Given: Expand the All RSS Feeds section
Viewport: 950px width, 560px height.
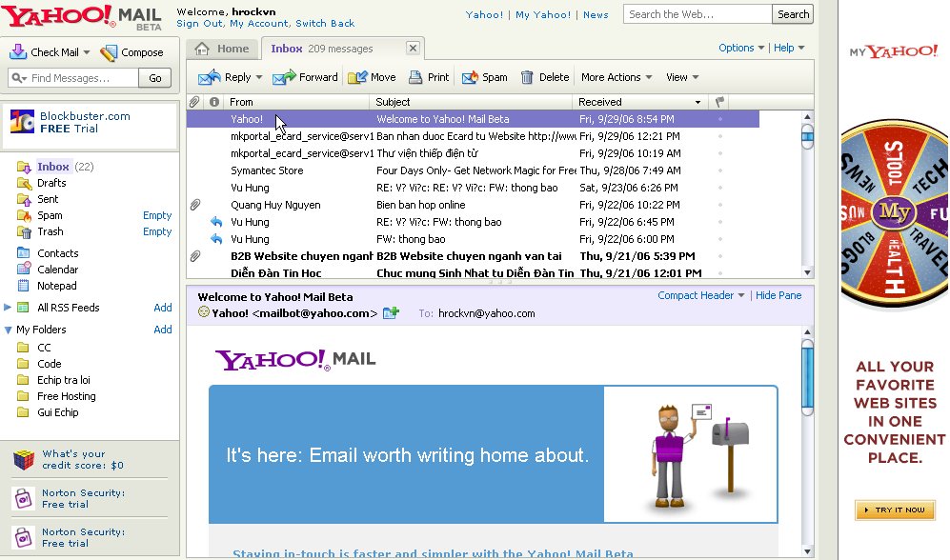Looking at the screenshot, I should 9,308.
